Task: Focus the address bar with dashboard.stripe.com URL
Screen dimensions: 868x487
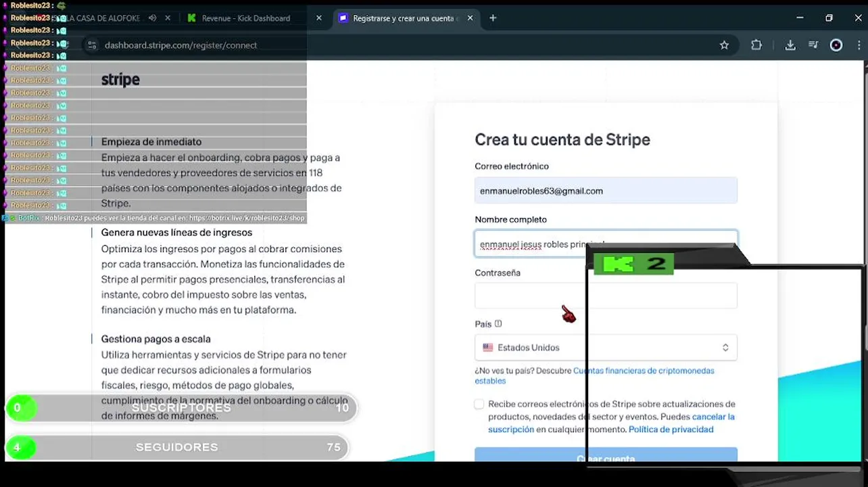Action: click(181, 45)
